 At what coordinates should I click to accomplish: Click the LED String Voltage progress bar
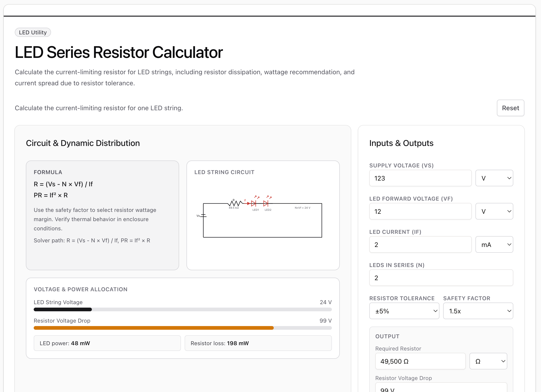click(x=183, y=309)
